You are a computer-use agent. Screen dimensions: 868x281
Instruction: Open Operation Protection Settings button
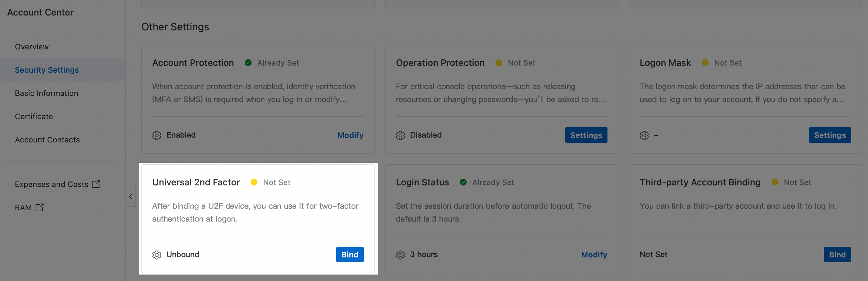(586, 135)
